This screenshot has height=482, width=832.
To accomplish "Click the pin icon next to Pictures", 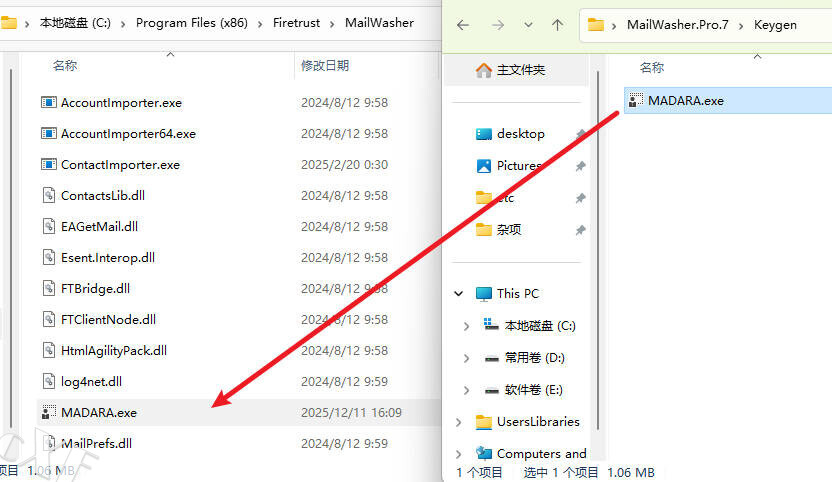I will tap(581, 166).
